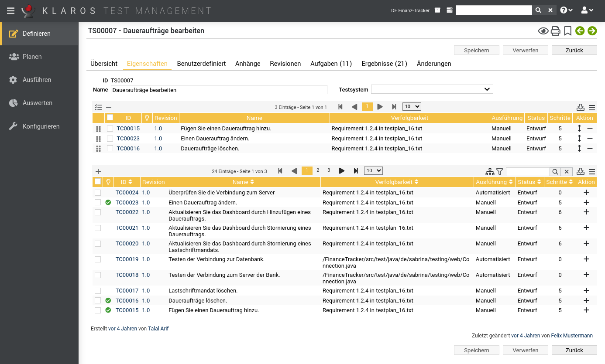Clear lower table search with X icon
The image size is (605, 364).
[x=566, y=172]
